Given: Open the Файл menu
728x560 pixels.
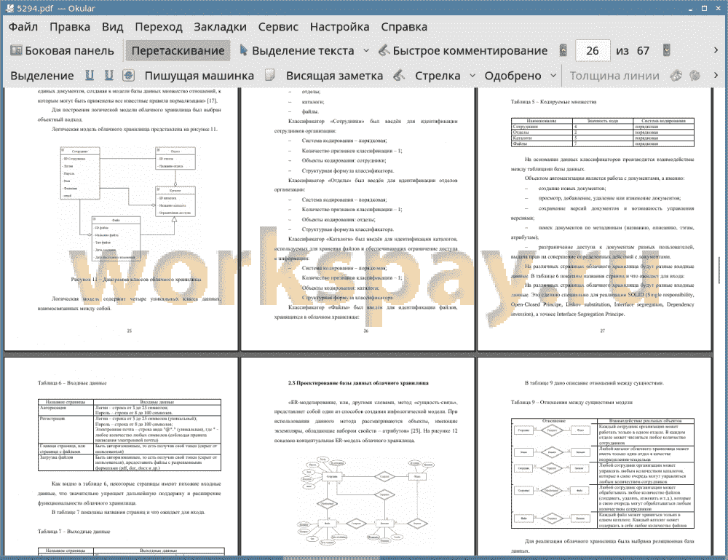Looking at the screenshot, I should (23, 27).
